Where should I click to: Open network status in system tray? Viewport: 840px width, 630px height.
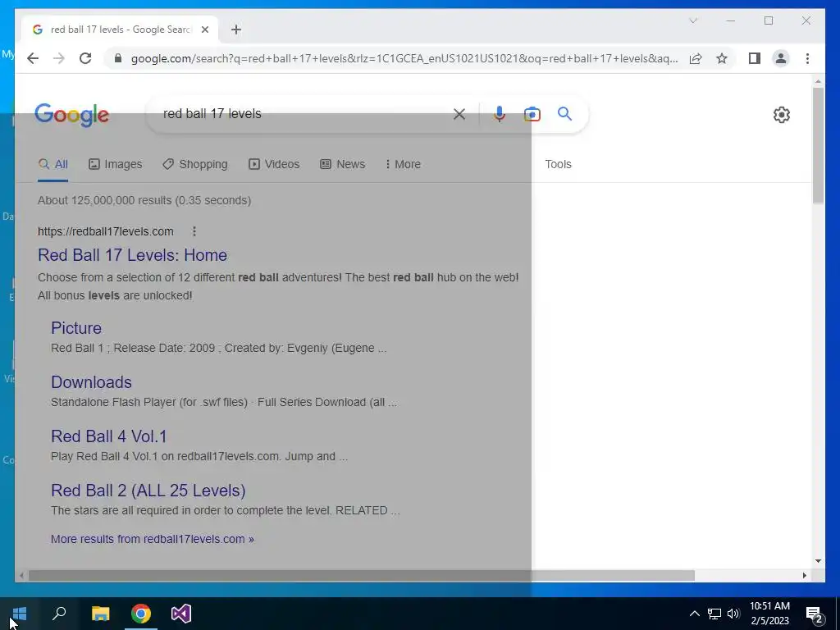714,614
